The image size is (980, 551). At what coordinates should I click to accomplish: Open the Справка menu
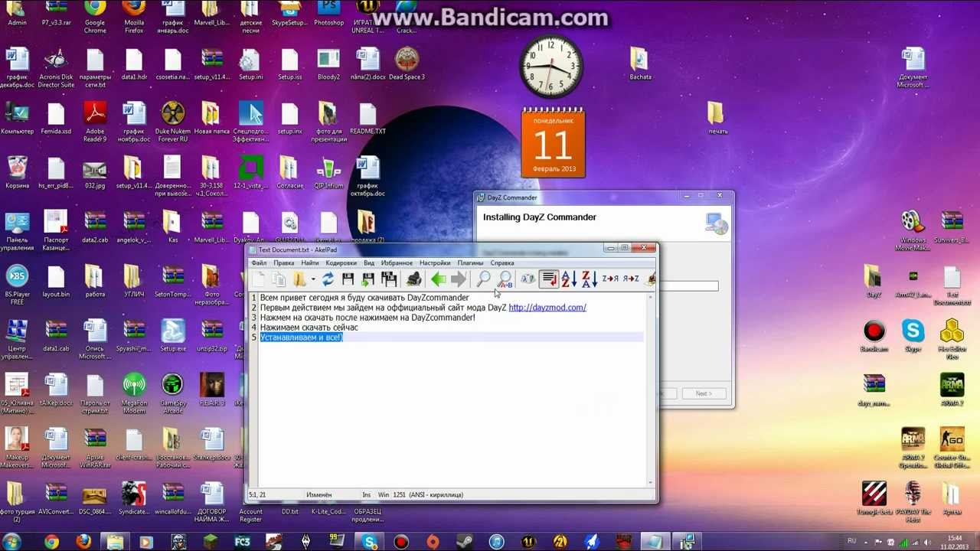[x=502, y=262]
